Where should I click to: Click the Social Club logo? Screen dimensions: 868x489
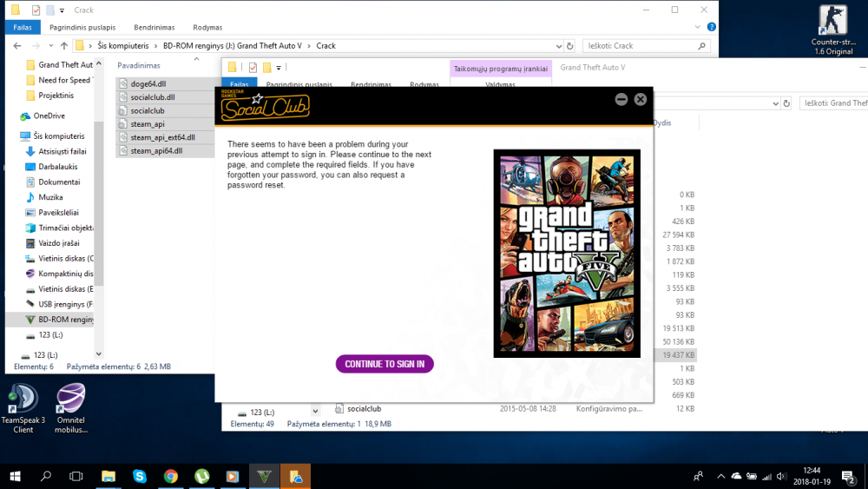click(x=265, y=106)
